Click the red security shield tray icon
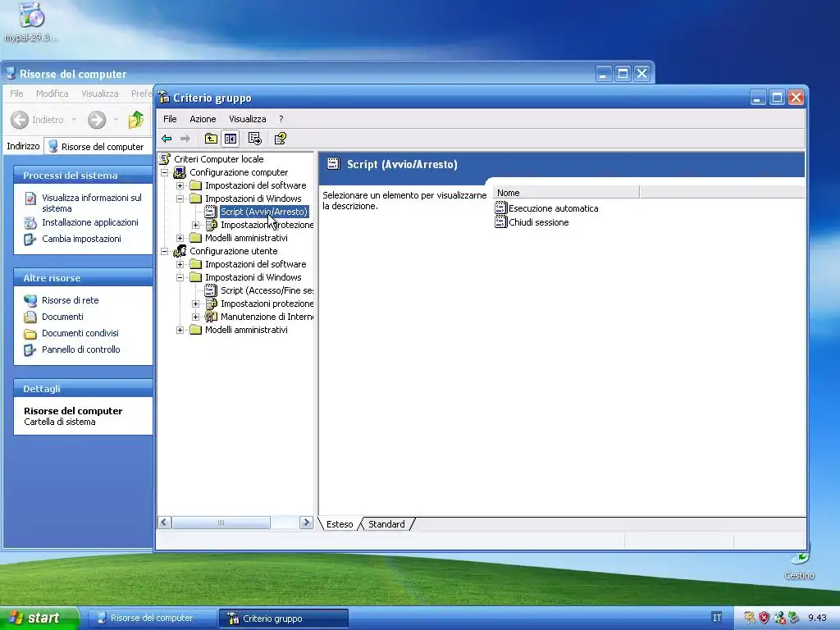The height and width of the screenshot is (630, 840). tap(764, 618)
